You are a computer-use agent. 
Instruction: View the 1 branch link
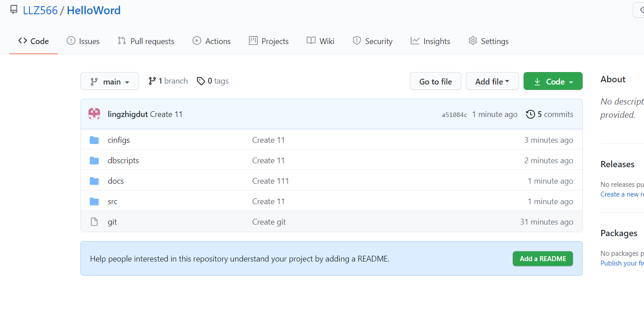pyautogui.click(x=168, y=81)
